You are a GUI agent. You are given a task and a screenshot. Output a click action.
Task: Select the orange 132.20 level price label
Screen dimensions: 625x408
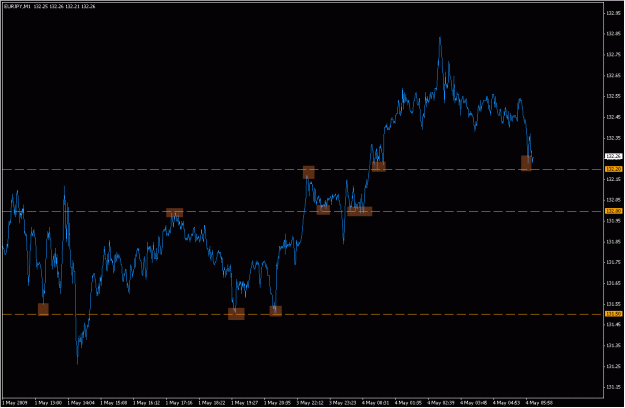coord(613,169)
